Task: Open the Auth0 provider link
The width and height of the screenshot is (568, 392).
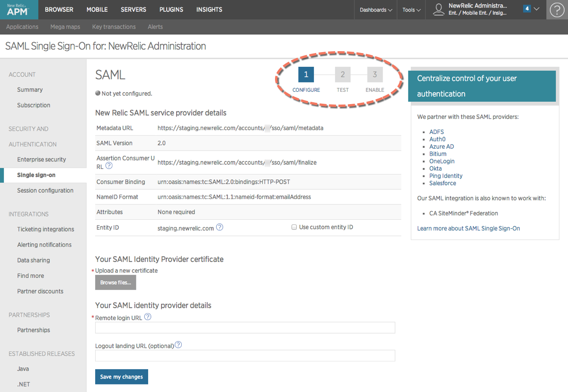Action: tap(437, 139)
